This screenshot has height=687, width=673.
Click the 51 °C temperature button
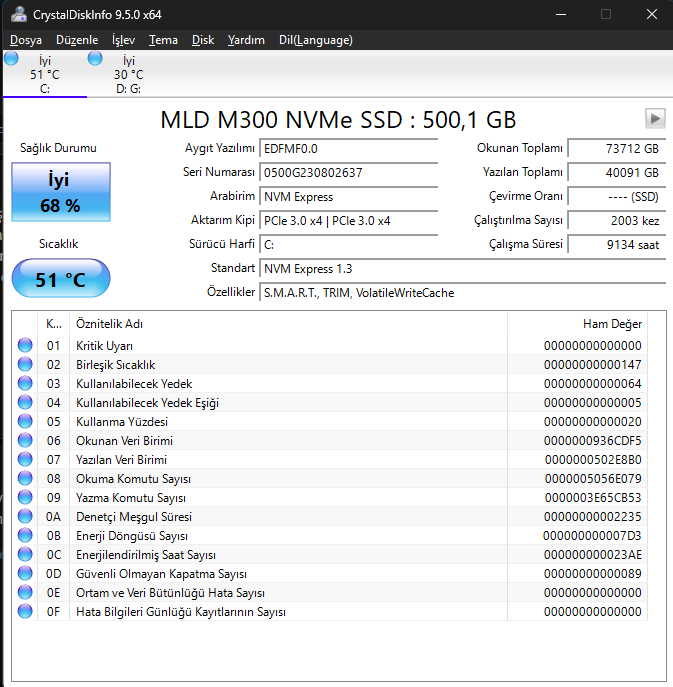pyautogui.click(x=61, y=279)
